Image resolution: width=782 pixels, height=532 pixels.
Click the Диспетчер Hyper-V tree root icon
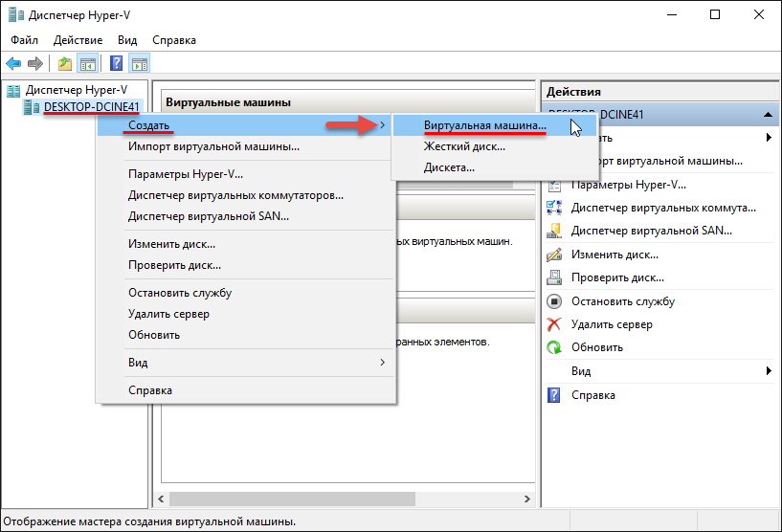pyautogui.click(x=13, y=90)
